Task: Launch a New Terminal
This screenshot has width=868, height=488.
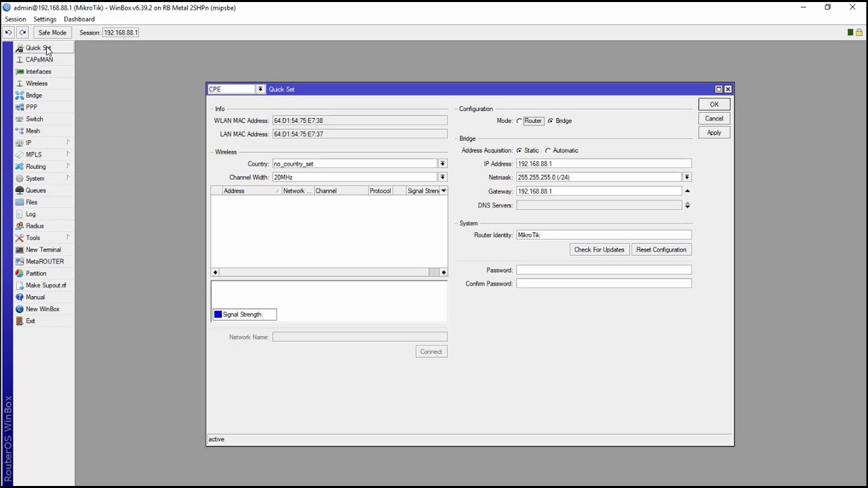Action: click(x=43, y=249)
